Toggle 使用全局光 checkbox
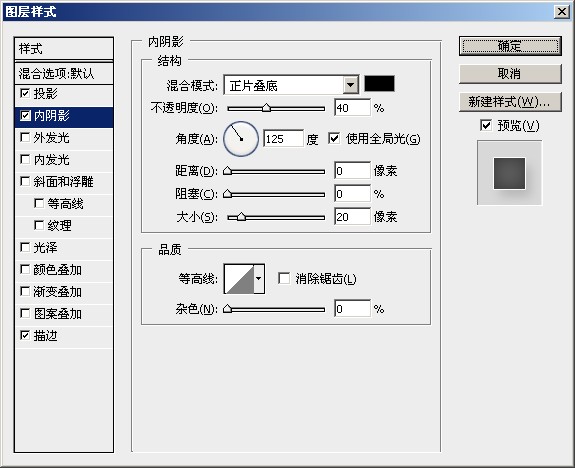Image resolution: width=575 pixels, height=468 pixels. [334, 138]
